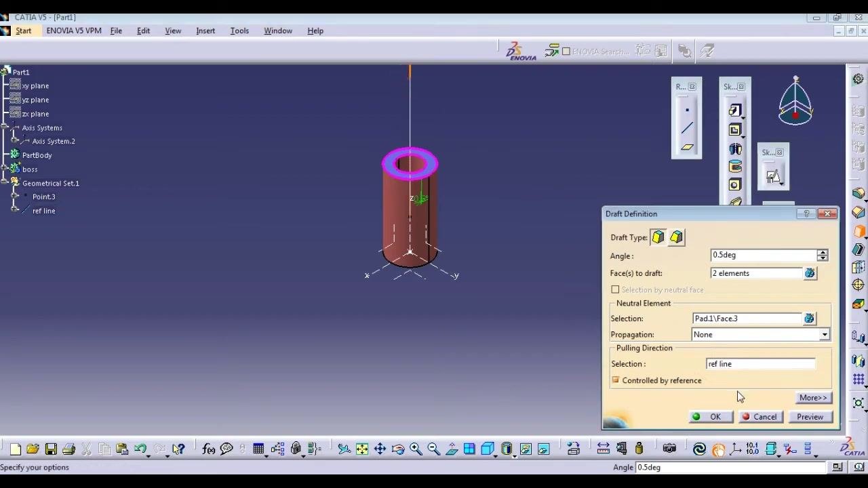The width and height of the screenshot is (868, 488).
Task: Click the Point tool in reference toolbar
Action: (687, 110)
